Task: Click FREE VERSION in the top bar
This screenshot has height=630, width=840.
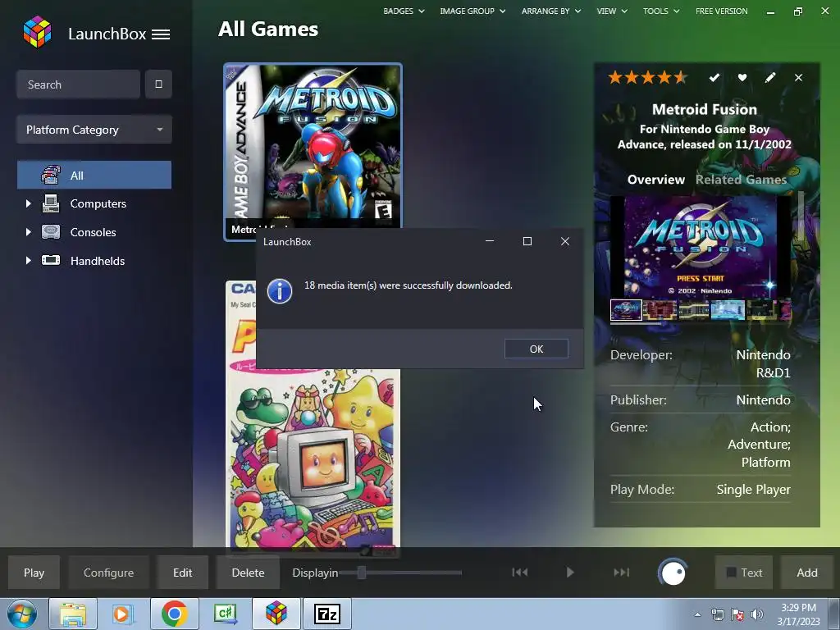Action: (x=722, y=11)
